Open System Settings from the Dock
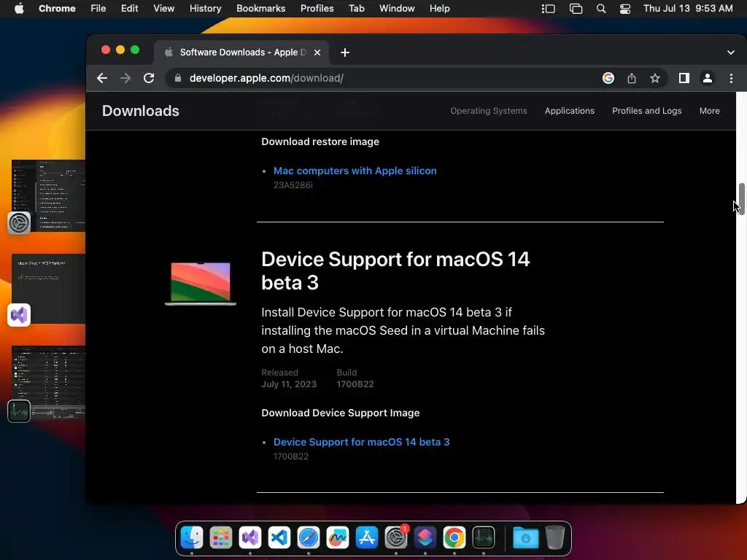747x560 pixels. 396,537
